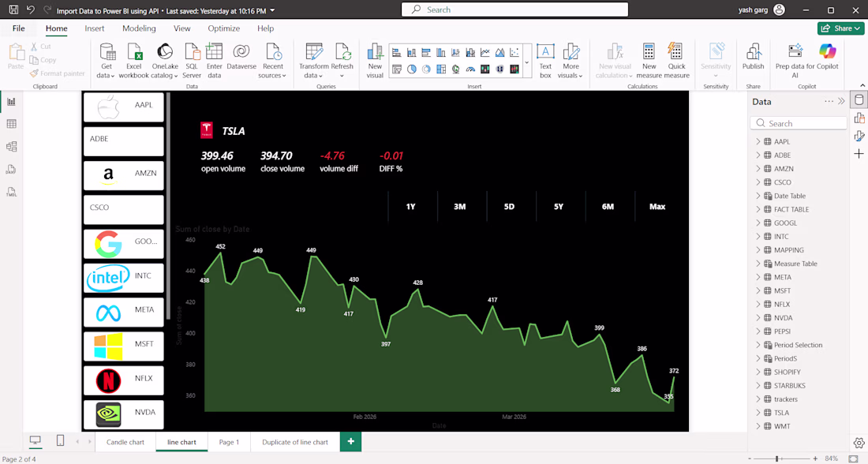The height and width of the screenshot is (464, 868).
Task: Switch to the Modeling ribbon tab
Action: tap(139, 28)
